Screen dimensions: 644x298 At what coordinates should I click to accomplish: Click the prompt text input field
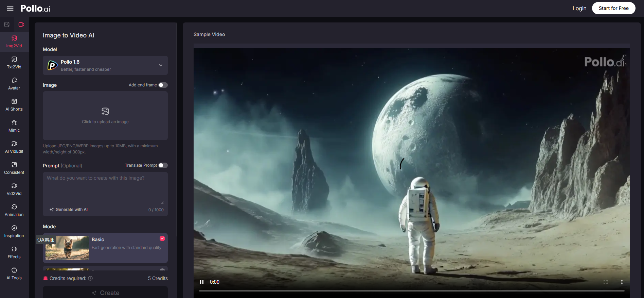pyautogui.click(x=105, y=189)
